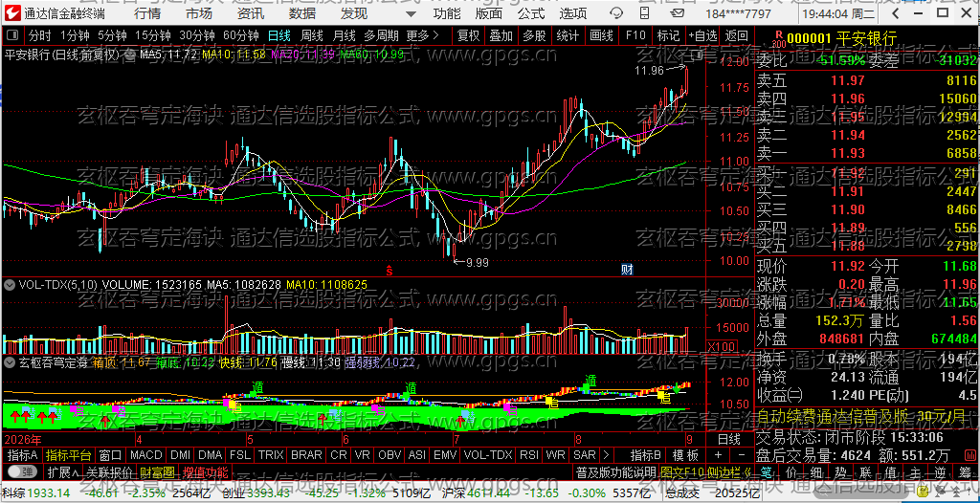This screenshot has width=980, height=503.
Task: Open the 数据 menu
Action: point(302,13)
